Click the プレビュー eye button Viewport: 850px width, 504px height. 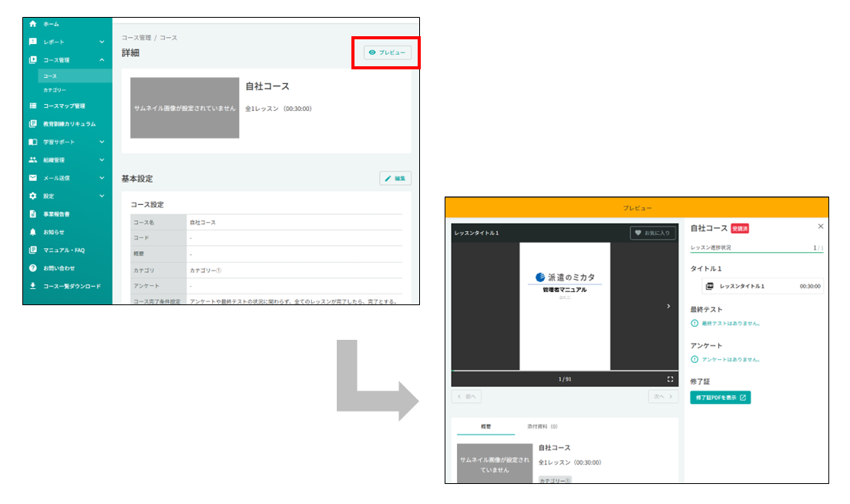coord(387,52)
